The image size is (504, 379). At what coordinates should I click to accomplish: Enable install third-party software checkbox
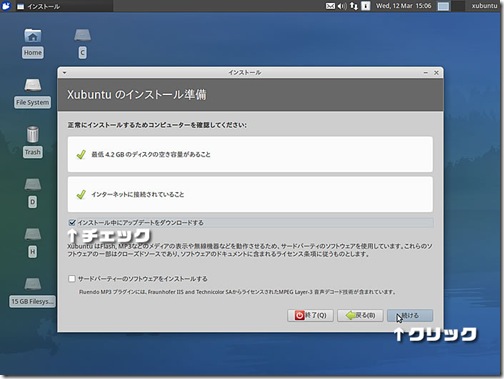[72, 279]
